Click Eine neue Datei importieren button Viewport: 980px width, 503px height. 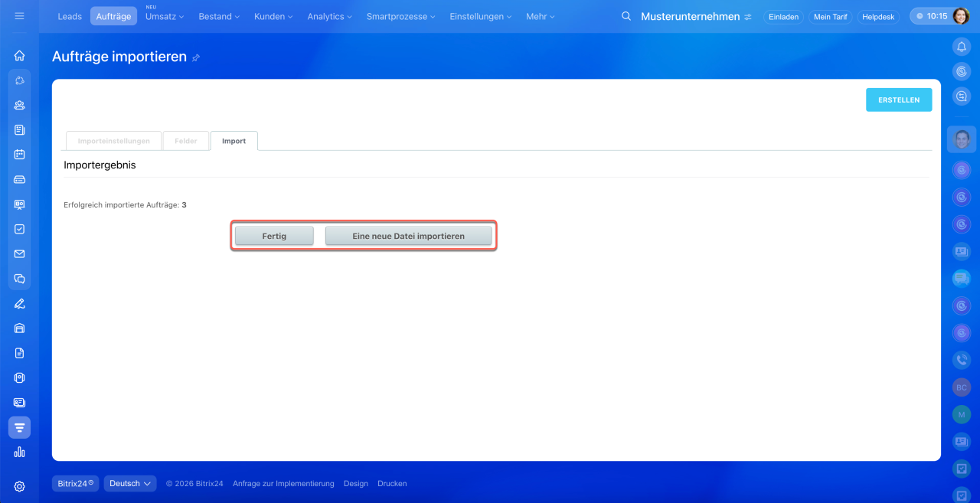coord(408,236)
